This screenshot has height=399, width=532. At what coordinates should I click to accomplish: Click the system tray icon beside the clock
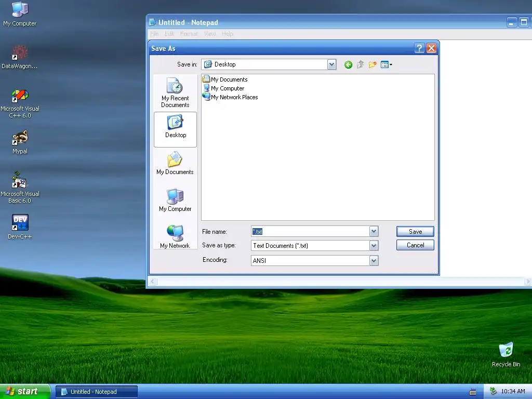click(493, 391)
